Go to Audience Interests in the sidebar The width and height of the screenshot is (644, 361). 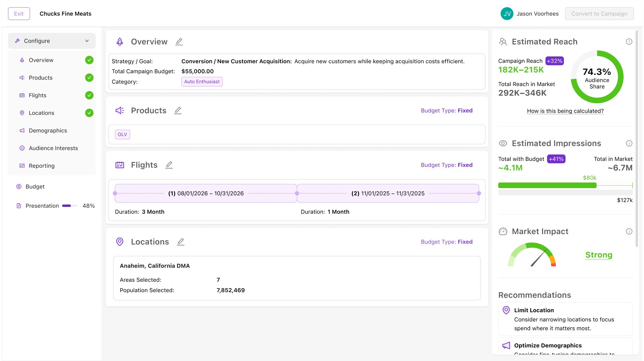[52, 148]
